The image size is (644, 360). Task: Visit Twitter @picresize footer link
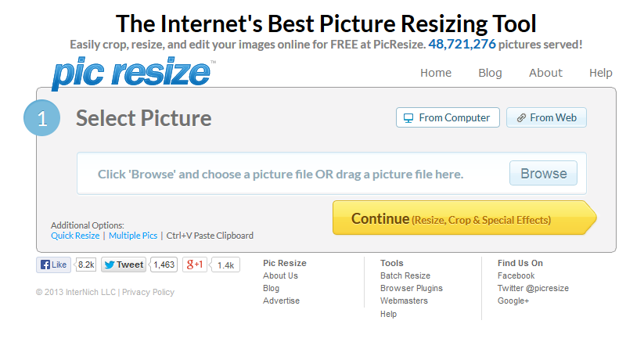click(x=533, y=288)
